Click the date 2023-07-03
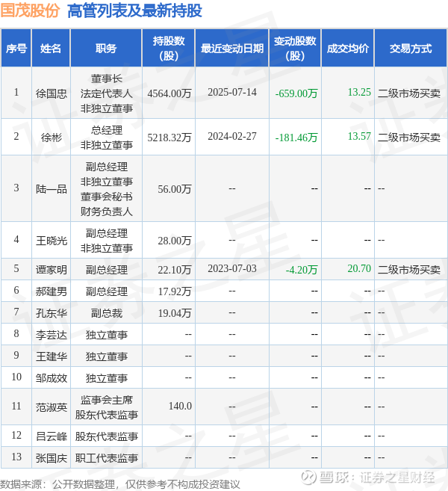The height and width of the screenshot is (491, 448). click(x=231, y=268)
